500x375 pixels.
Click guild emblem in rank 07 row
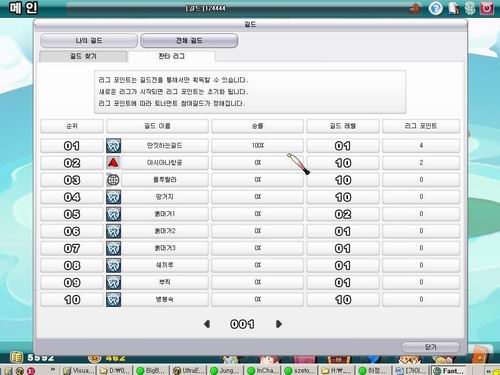pos(113,248)
